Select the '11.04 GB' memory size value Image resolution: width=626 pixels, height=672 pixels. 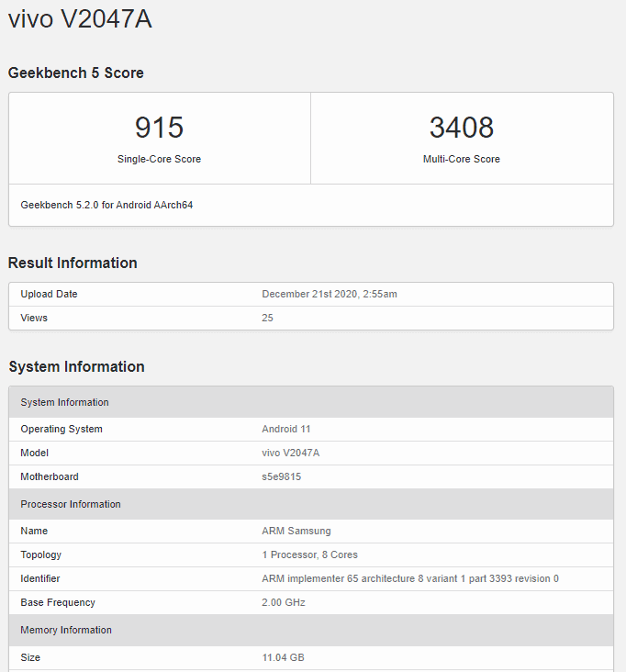(284, 657)
